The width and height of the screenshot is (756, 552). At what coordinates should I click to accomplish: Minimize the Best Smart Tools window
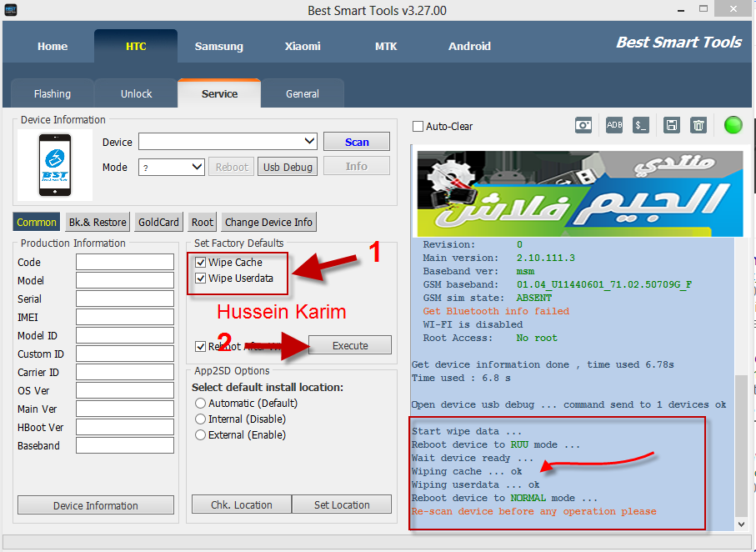[x=681, y=10]
